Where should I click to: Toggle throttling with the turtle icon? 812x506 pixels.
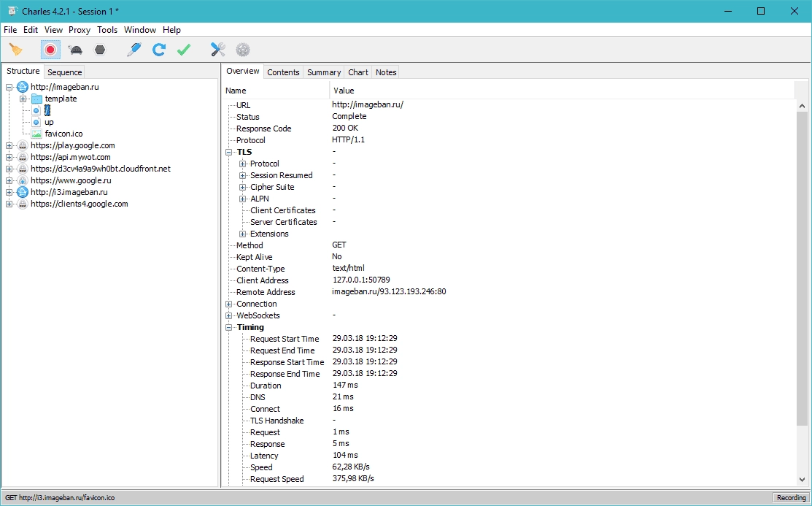pyautogui.click(x=75, y=50)
